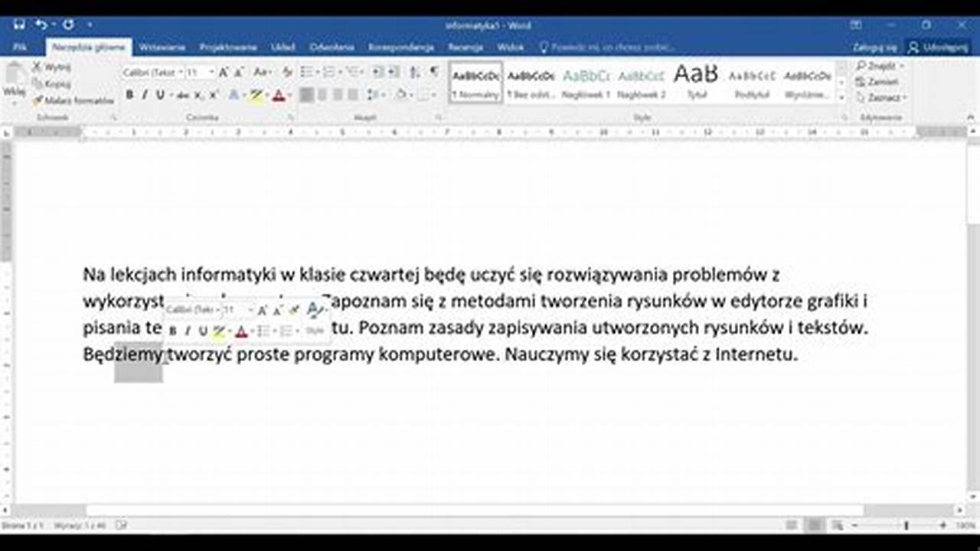Sort text with A-Z sort icon

(x=414, y=72)
